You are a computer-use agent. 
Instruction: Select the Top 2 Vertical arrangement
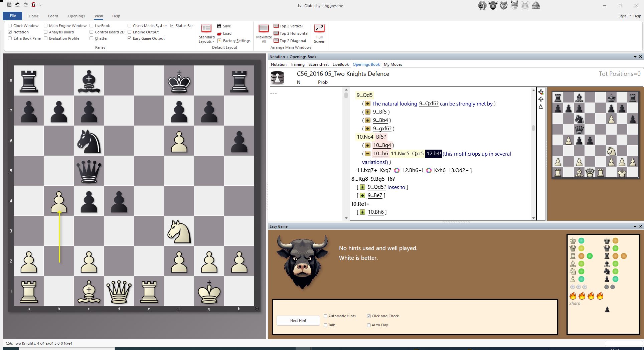[x=288, y=26]
